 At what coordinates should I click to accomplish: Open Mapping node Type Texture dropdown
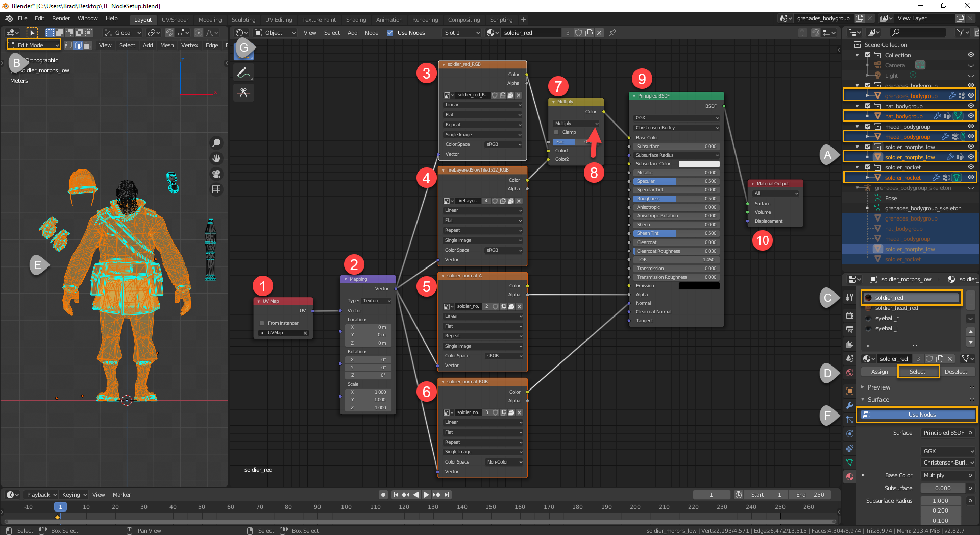coord(377,301)
